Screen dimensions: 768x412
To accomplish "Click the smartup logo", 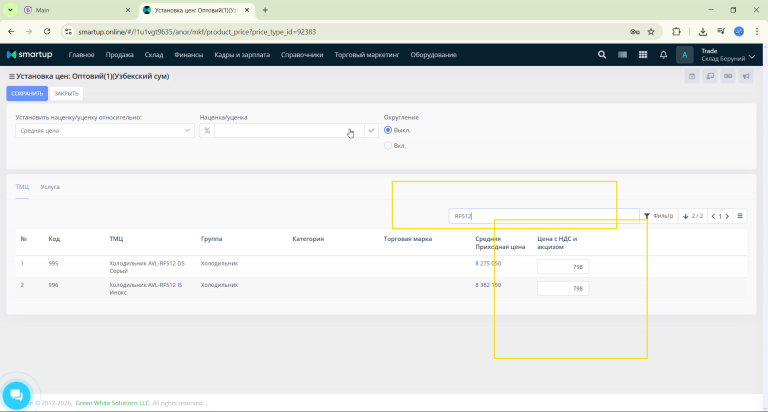I will click(29, 54).
